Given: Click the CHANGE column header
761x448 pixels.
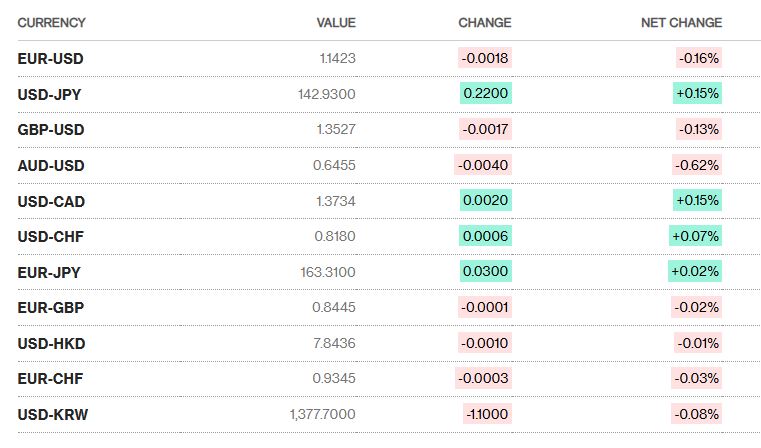Looking at the screenshot, I should (x=485, y=22).
